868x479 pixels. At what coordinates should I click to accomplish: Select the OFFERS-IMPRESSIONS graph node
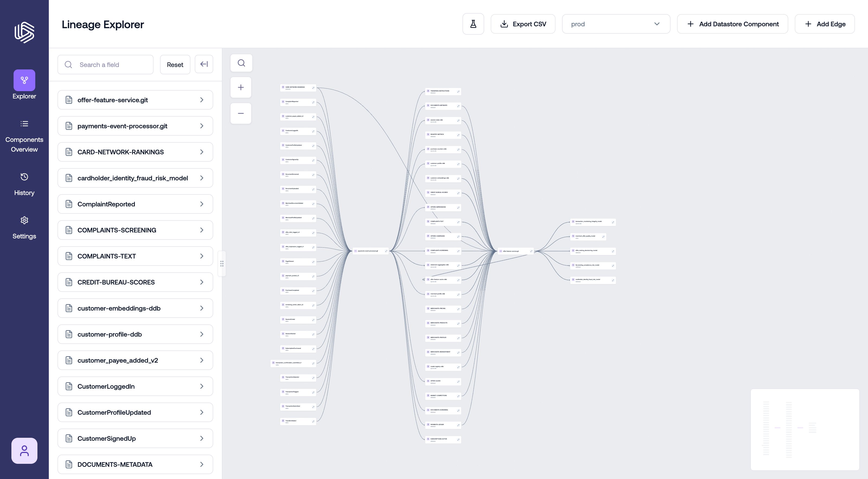pos(443,208)
